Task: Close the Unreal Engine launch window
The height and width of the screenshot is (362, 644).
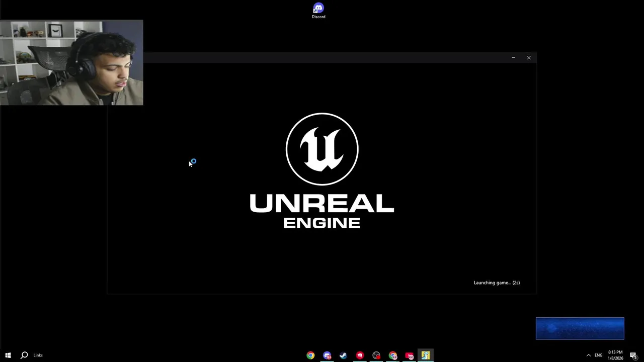Action: tap(529, 57)
